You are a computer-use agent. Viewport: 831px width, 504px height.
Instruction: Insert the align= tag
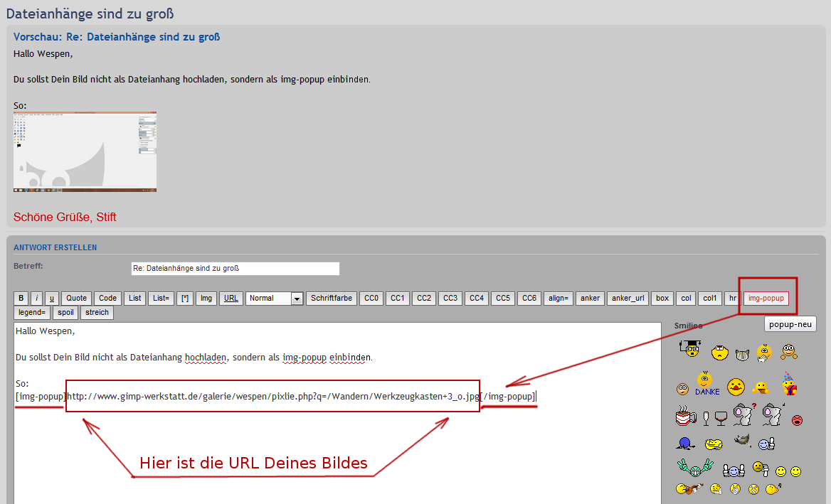pos(558,298)
